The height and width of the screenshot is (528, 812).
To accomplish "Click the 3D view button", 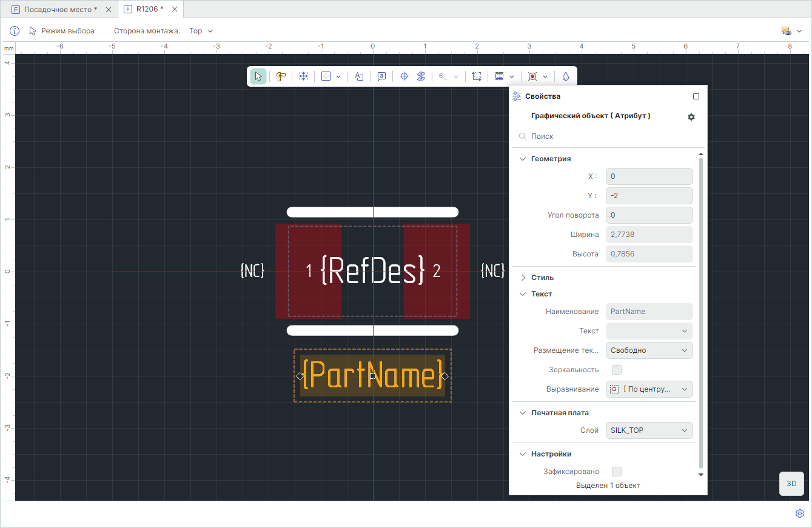I will pyautogui.click(x=791, y=484).
